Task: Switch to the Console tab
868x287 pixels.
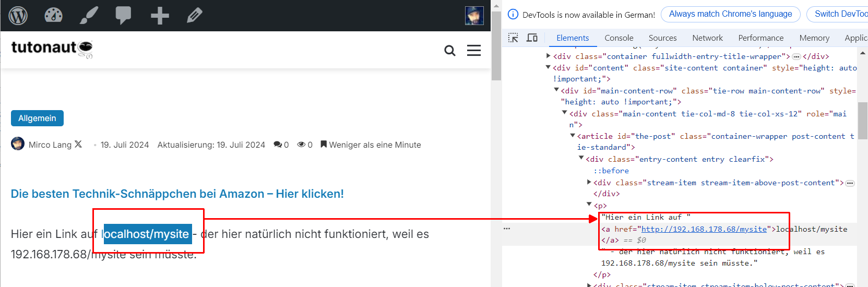Action: (x=619, y=38)
